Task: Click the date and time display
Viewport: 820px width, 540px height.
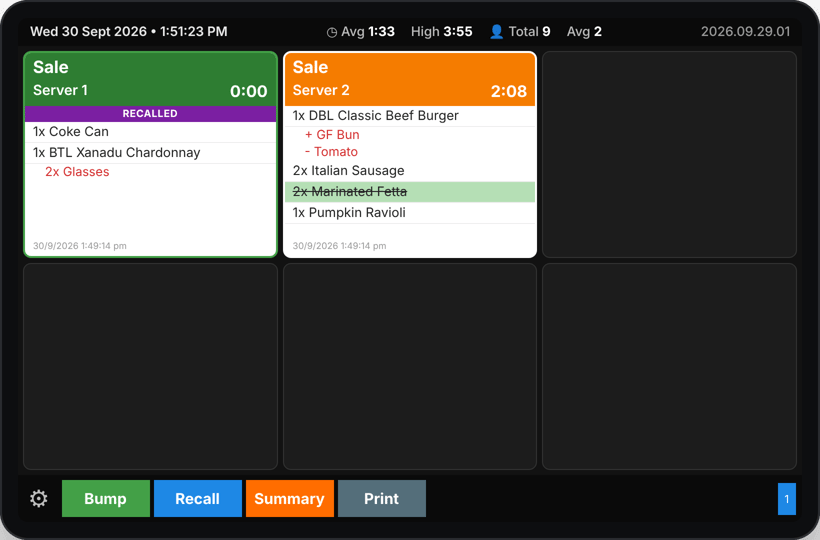Action: [x=129, y=32]
